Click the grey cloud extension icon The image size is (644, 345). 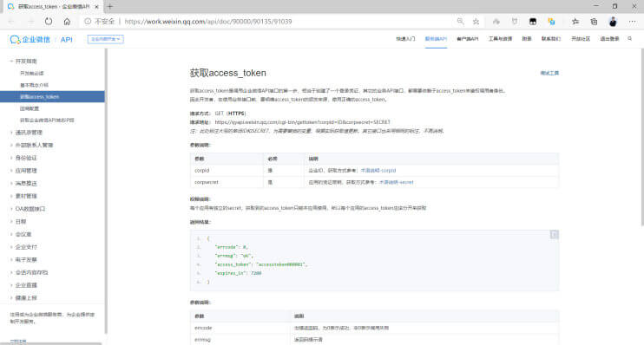pyautogui.click(x=496, y=22)
